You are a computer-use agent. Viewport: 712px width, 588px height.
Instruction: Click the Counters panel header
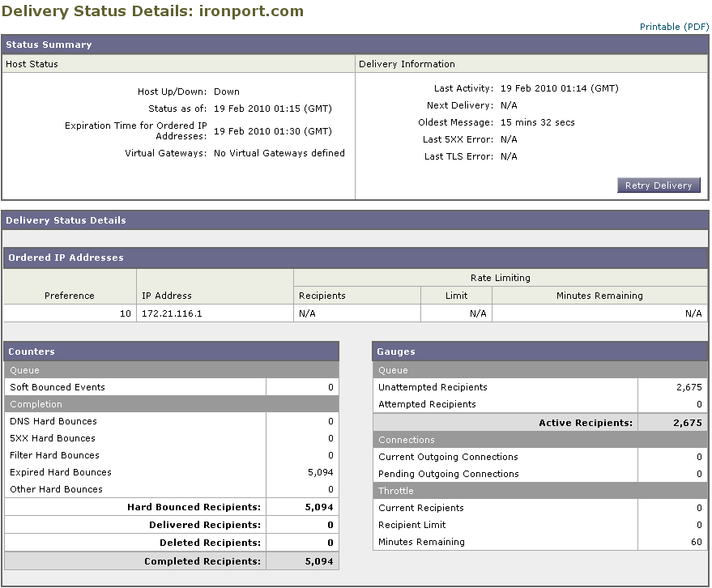pyautogui.click(x=172, y=352)
